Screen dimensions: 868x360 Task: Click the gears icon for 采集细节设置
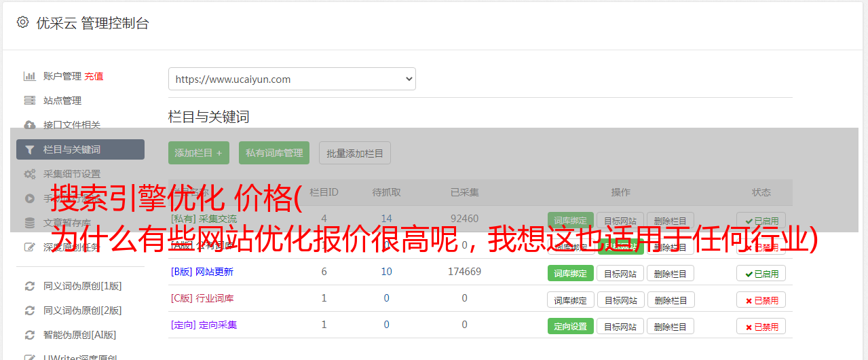coord(29,174)
